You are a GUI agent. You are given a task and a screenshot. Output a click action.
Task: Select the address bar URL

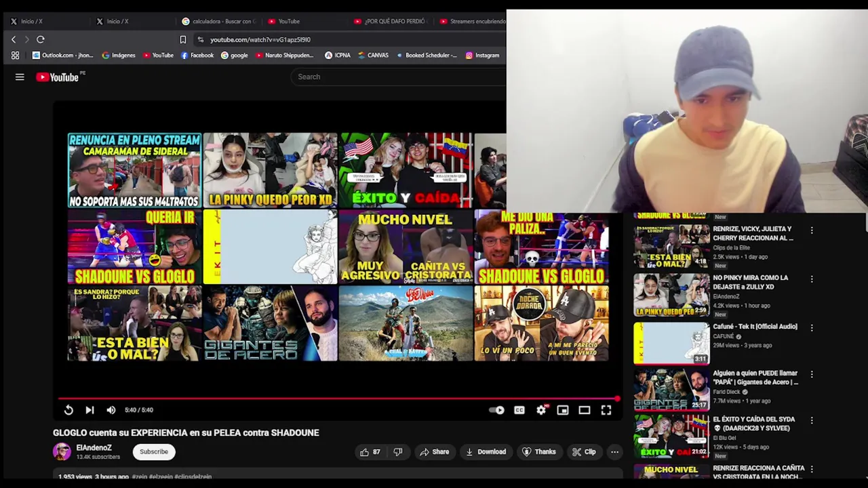tap(260, 40)
